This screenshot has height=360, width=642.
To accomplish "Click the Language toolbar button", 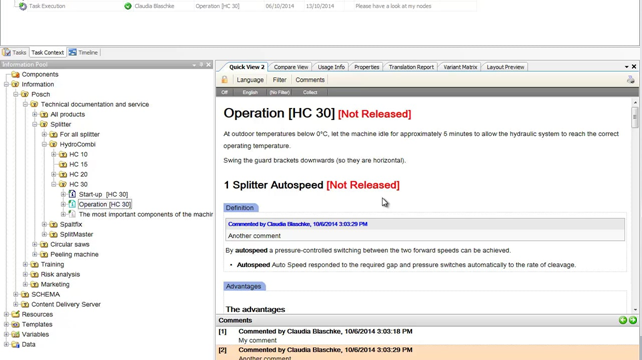I will [250, 80].
